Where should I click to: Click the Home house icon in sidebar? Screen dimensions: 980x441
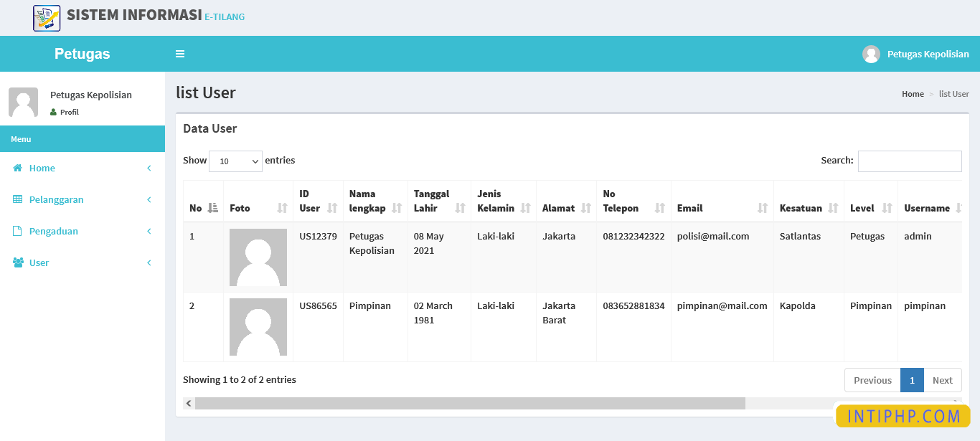point(18,168)
